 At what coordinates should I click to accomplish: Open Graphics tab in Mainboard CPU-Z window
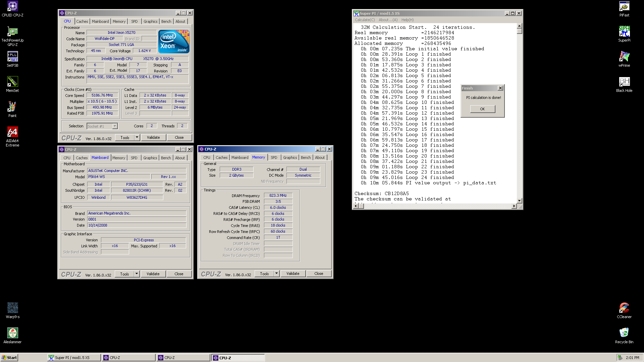[150, 158]
